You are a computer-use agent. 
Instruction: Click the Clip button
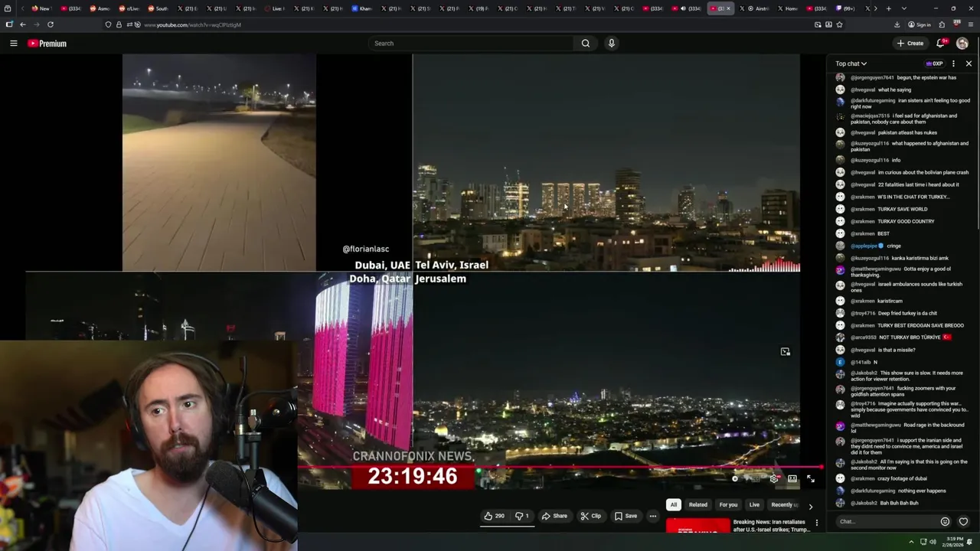pos(590,516)
